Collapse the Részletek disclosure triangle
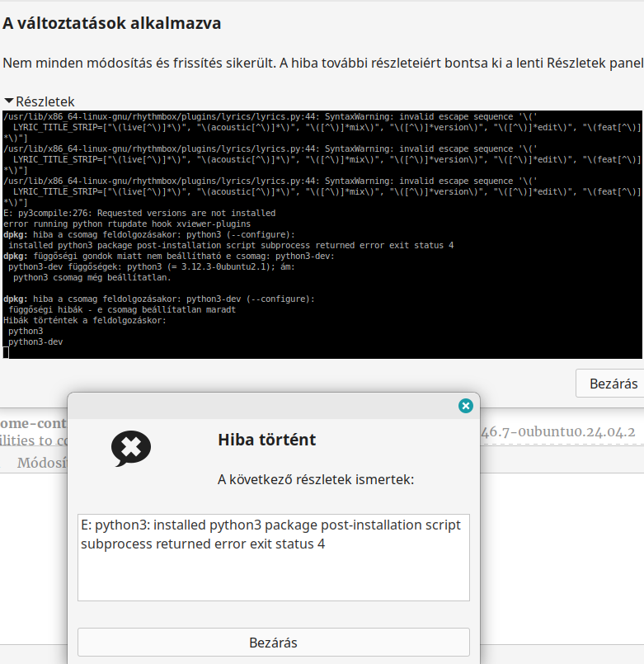Image resolution: width=644 pixels, height=664 pixels. pyautogui.click(x=9, y=101)
